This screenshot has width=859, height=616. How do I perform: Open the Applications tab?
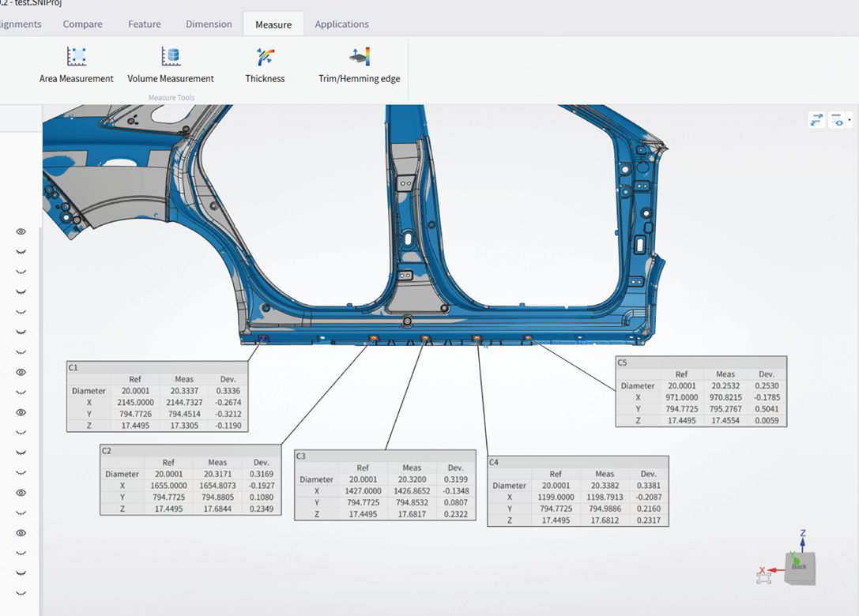click(342, 24)
